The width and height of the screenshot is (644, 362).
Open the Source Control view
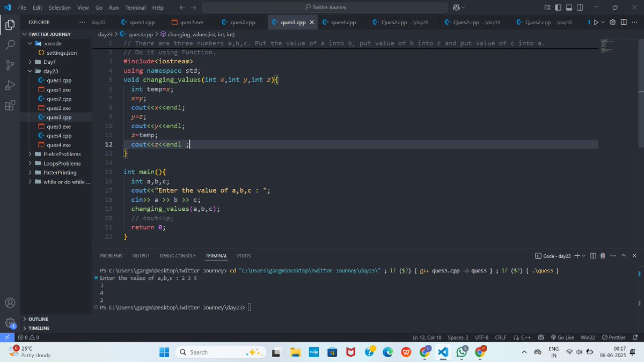coord(10,65)
